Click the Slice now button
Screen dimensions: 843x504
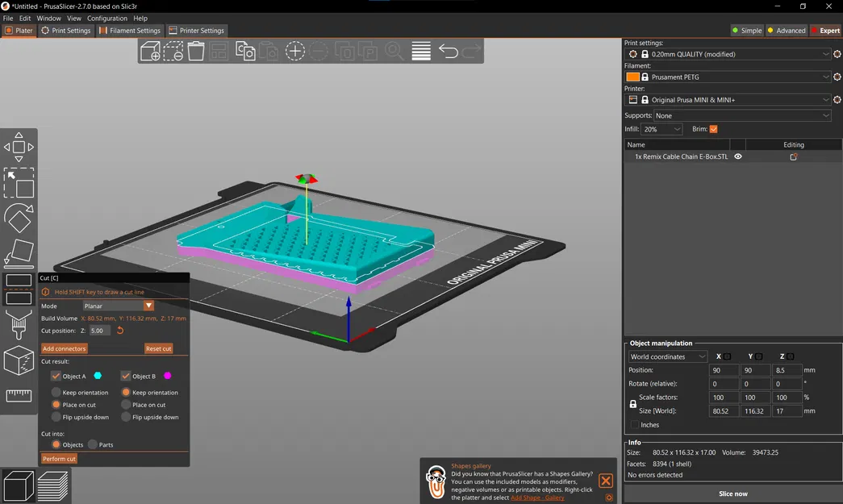click(x=732, y=494)
